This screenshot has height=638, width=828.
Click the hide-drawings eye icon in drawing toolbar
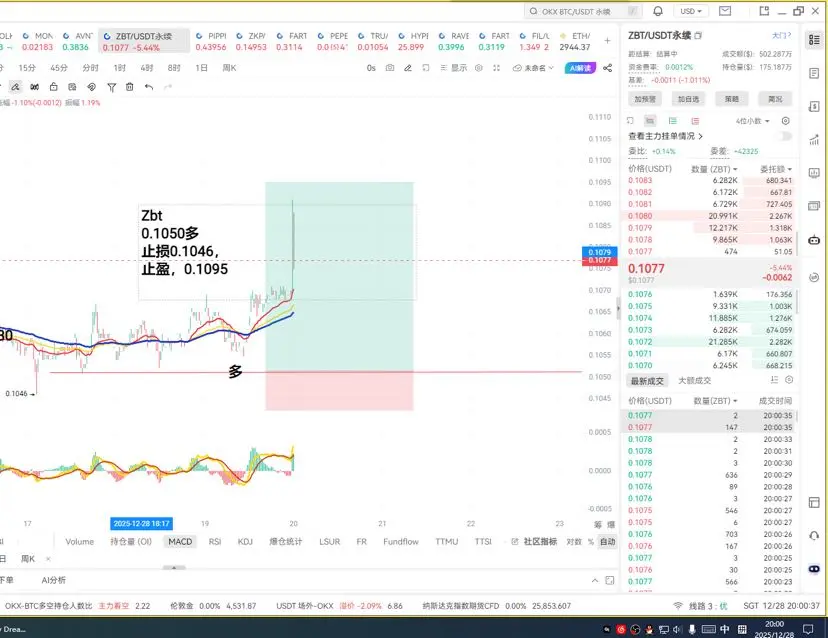(x=91, y=87)
